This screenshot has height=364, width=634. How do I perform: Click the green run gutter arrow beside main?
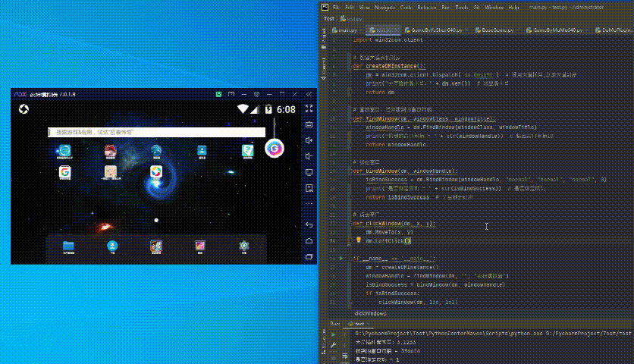click(341, 258)
